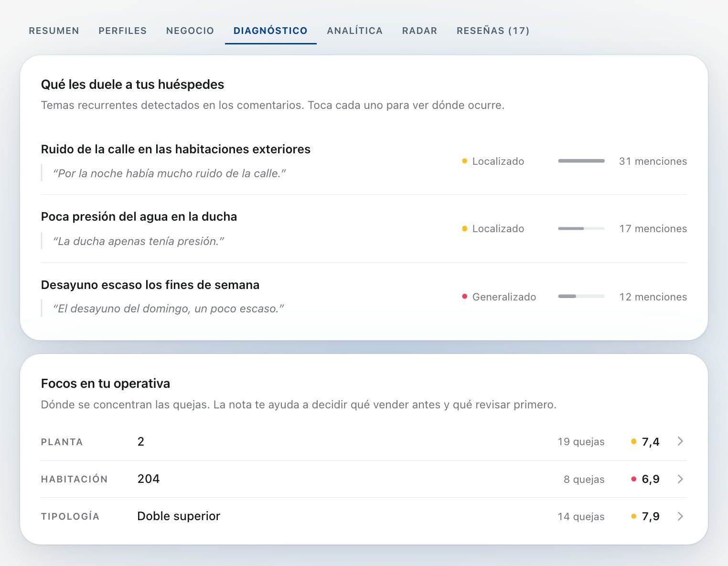The width and height of the screenshot is (728, 566).
Task: Click the score "6,9"
Action: (651, 479)
